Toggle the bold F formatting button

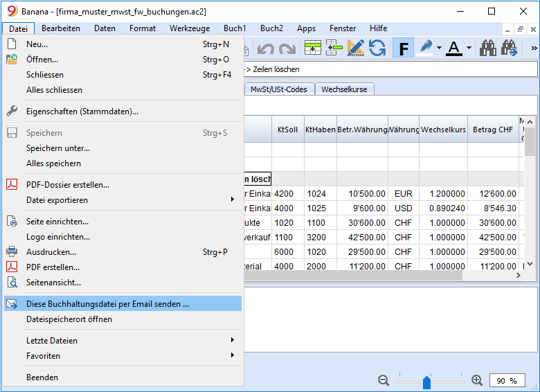coord(404,48)
